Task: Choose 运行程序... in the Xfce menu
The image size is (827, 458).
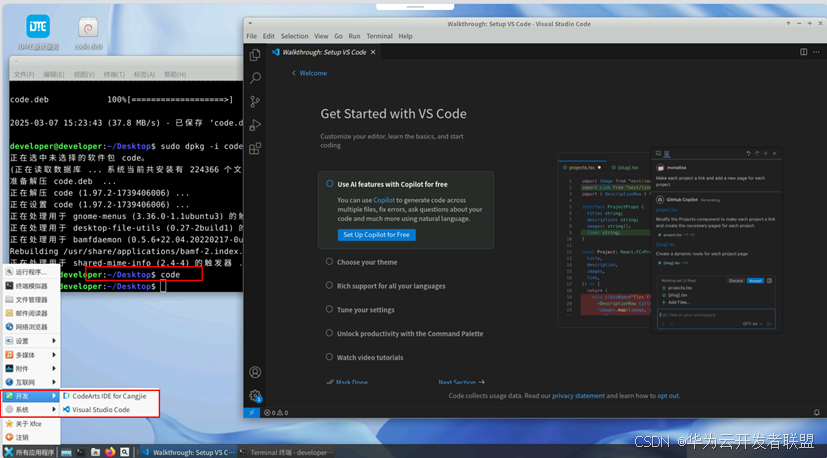Action: [31, 272]
